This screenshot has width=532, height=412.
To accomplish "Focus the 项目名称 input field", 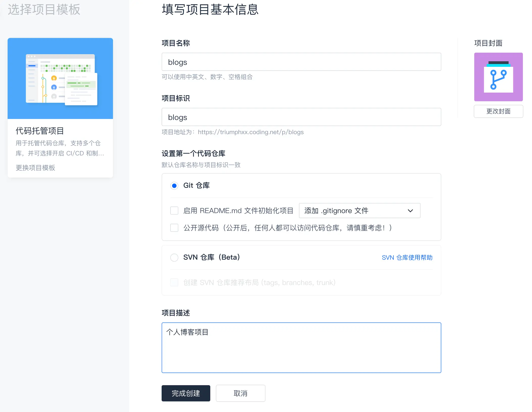I will point(301,62).
